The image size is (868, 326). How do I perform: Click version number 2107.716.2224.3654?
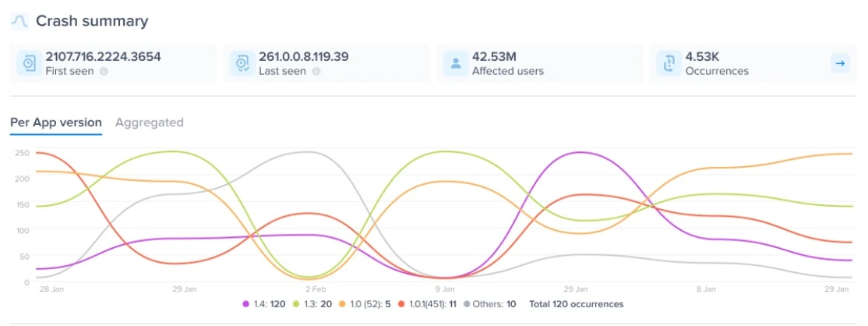point(103,56)
